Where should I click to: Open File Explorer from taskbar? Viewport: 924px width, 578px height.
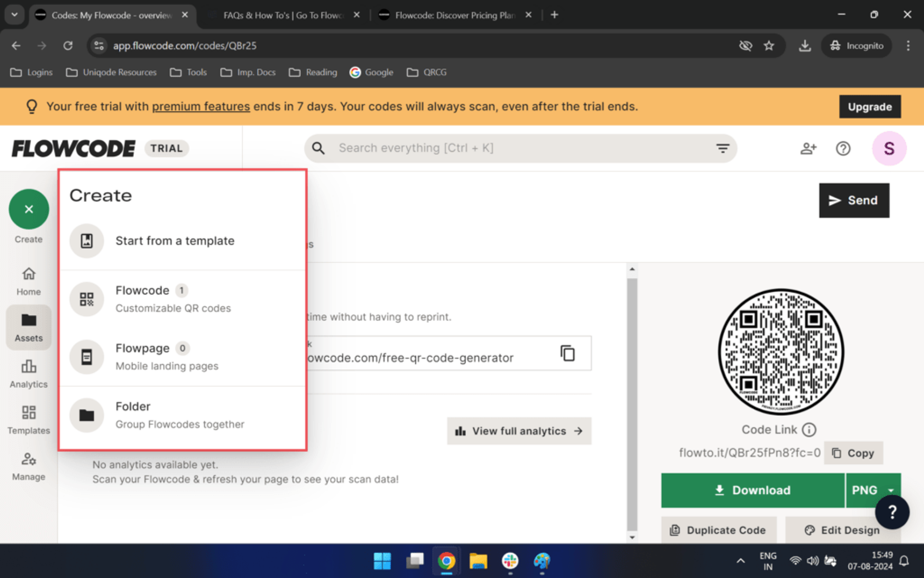coord(478,561)
